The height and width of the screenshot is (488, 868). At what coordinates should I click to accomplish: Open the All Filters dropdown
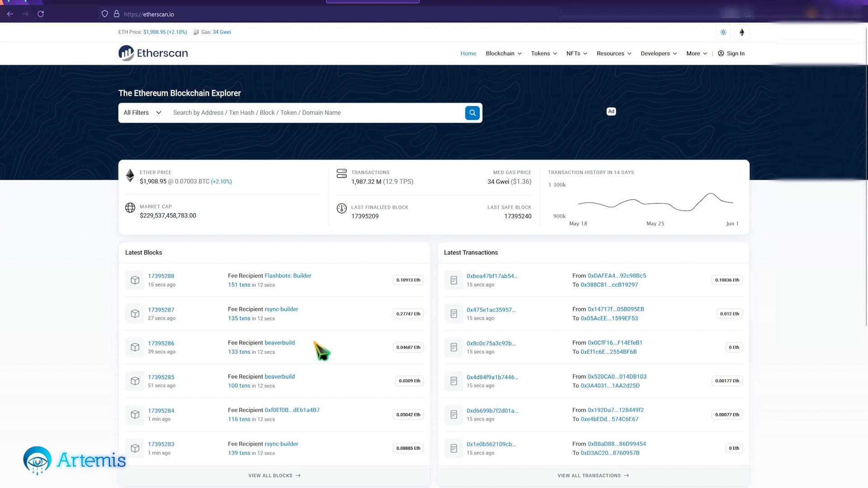pos(142,113)
